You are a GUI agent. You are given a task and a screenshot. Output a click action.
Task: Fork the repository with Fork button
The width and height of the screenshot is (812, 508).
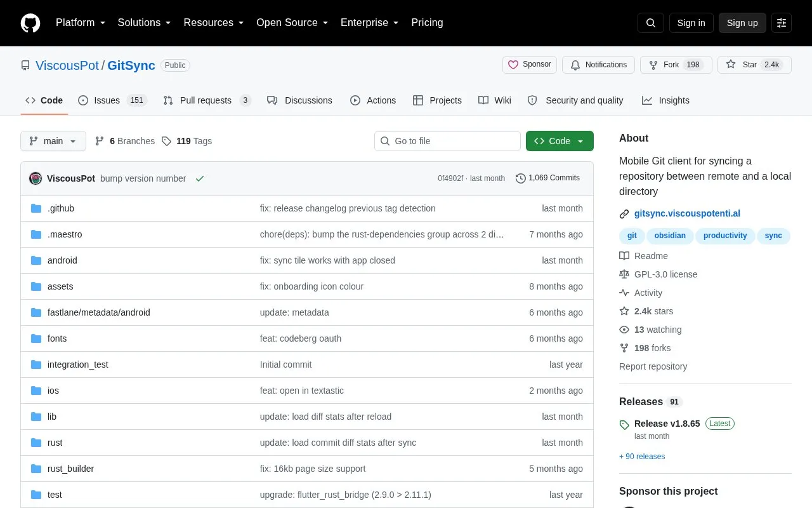pyautogui.click(x=676, y=65)
